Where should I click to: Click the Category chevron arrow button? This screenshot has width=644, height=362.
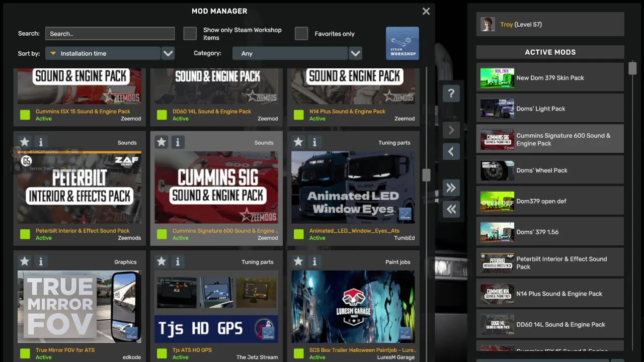coord(355,53)
